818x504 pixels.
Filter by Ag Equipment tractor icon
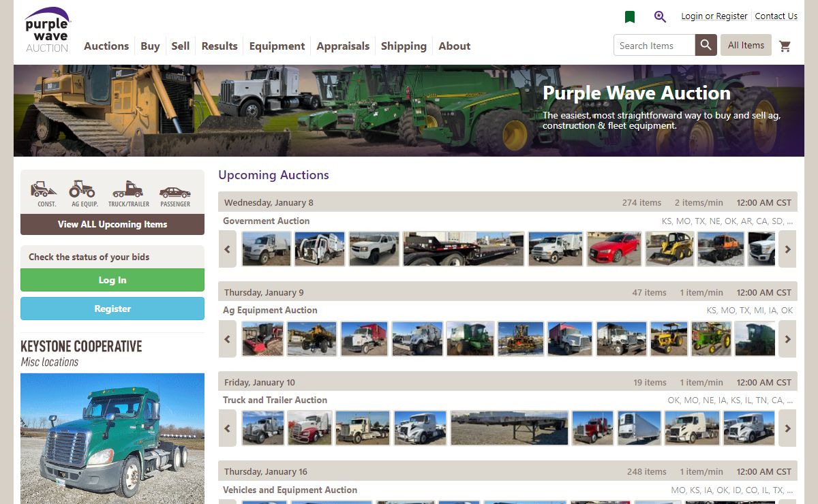point(84,193)
